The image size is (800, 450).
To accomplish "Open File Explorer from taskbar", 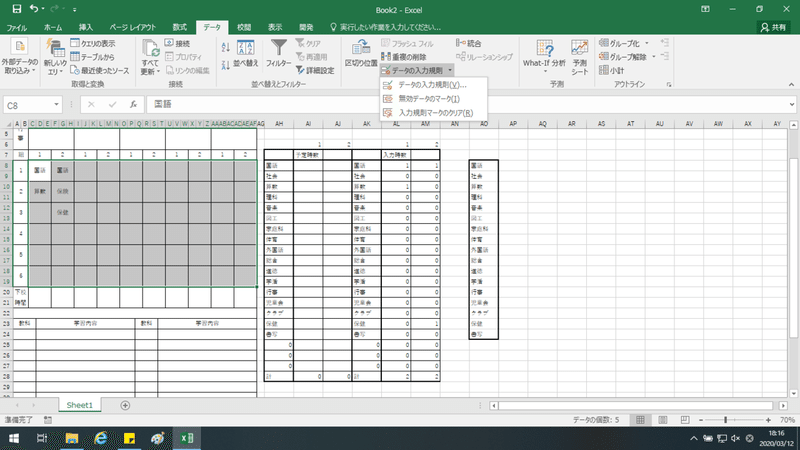I will pyautogui.click(x=71, y=438).
